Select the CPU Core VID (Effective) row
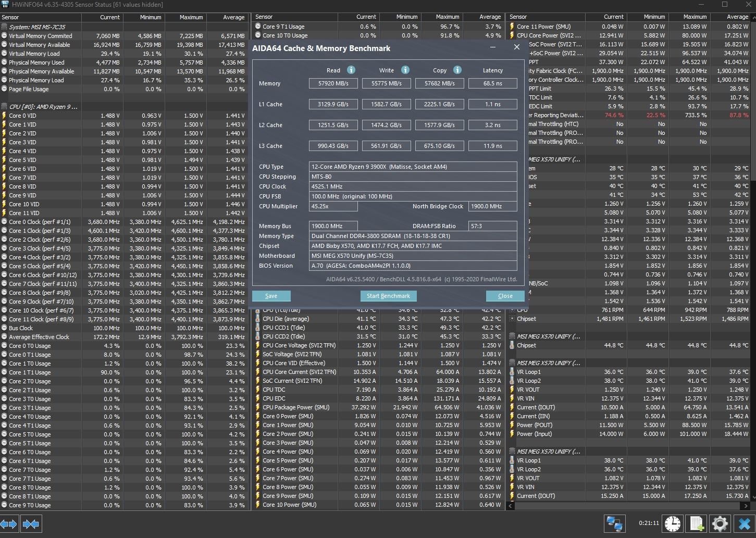This screenshot has height=538, width=756. click(378, 363)
